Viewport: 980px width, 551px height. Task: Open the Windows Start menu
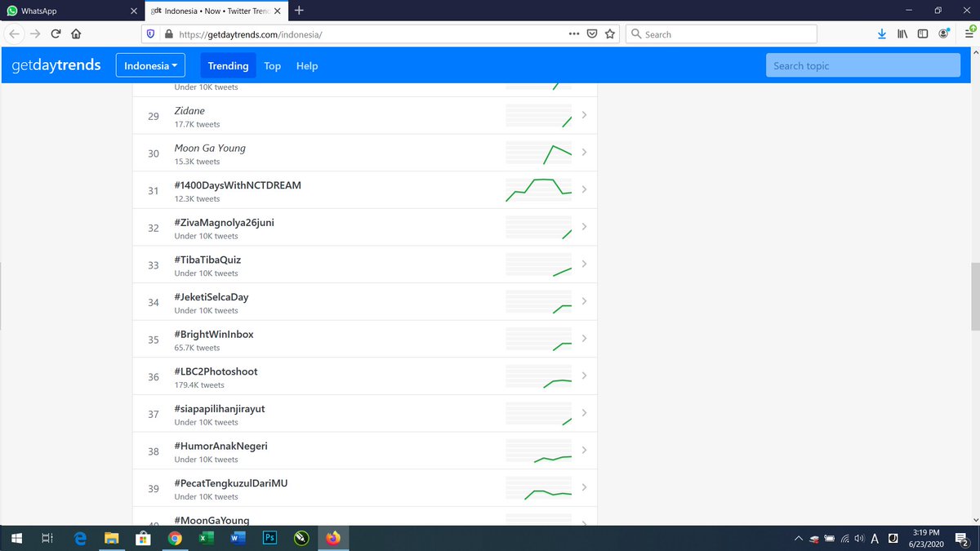[x=16, y=538]
